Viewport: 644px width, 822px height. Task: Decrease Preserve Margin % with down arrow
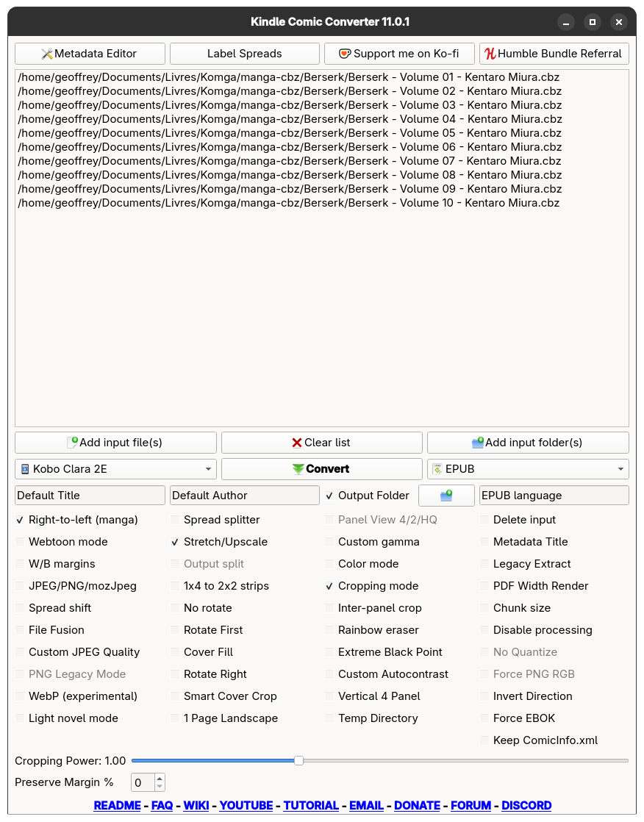pyautogui.click(x=160, y=787)
